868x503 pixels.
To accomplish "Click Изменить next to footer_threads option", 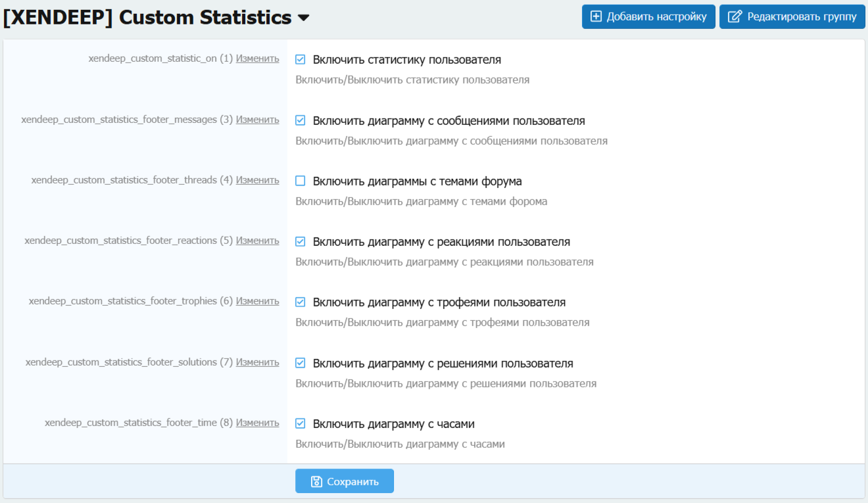I will pos(257,180).
